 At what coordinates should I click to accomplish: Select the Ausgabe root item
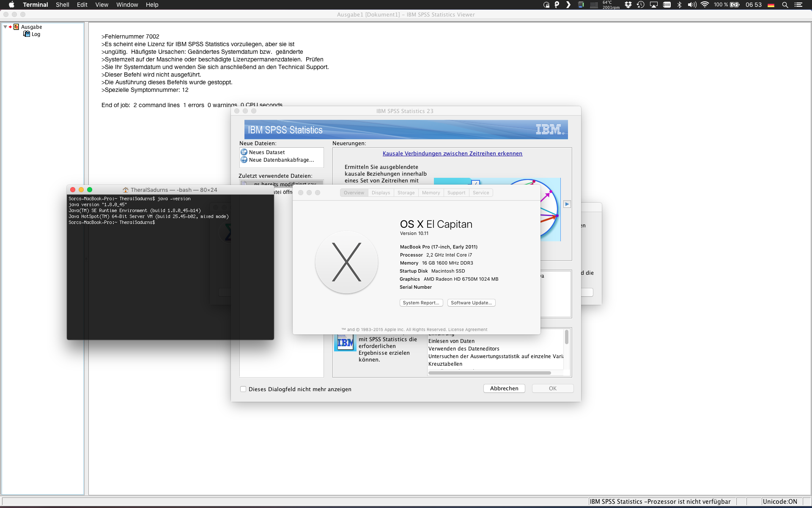click(32, 27)
